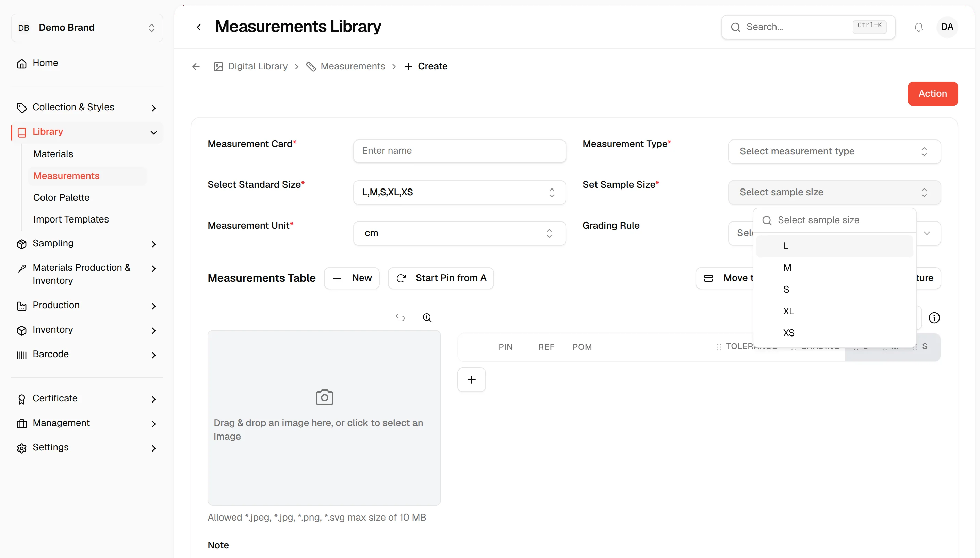Click the Production chart icon
Image resolution: width=980 pixels, height=558 pixels.
tap(22, 306)
